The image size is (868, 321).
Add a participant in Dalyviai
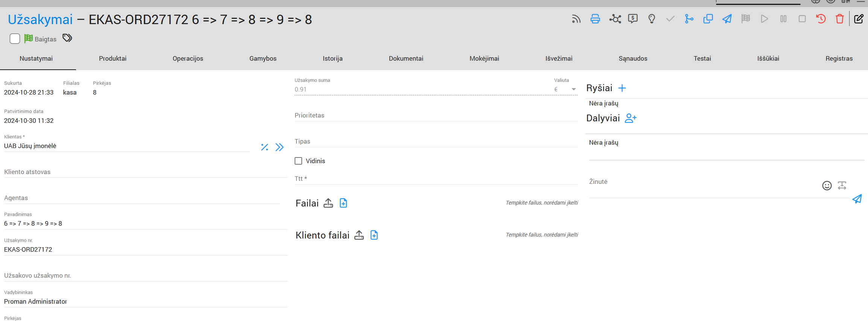(x=630, y=118)
